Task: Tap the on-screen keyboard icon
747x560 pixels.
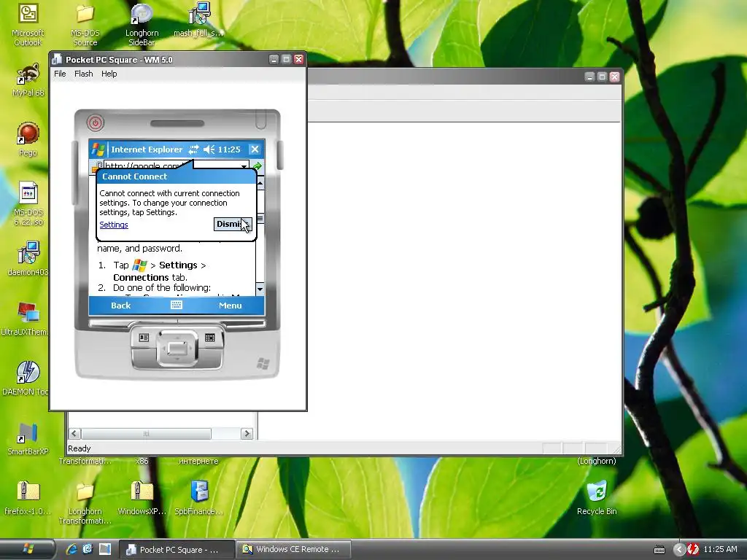Action: [x=177, y=305]
